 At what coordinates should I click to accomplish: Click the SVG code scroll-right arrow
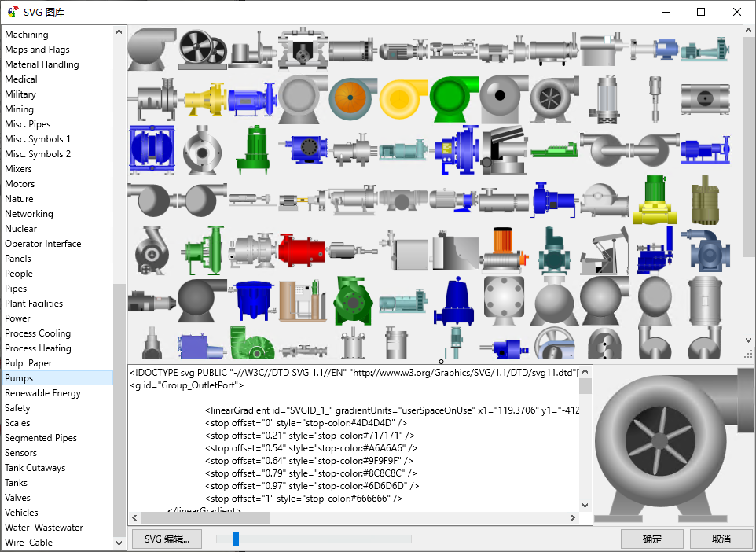(x=573, y=517)
